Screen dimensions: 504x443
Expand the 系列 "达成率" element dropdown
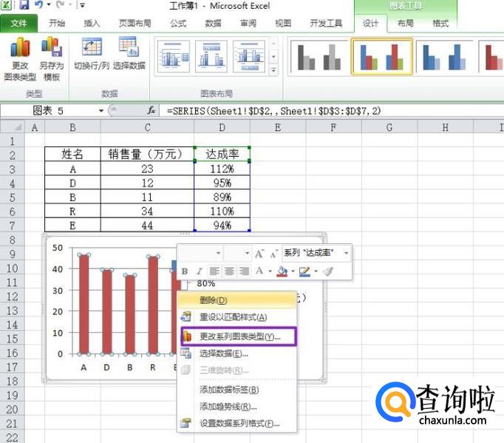(346, 253)
